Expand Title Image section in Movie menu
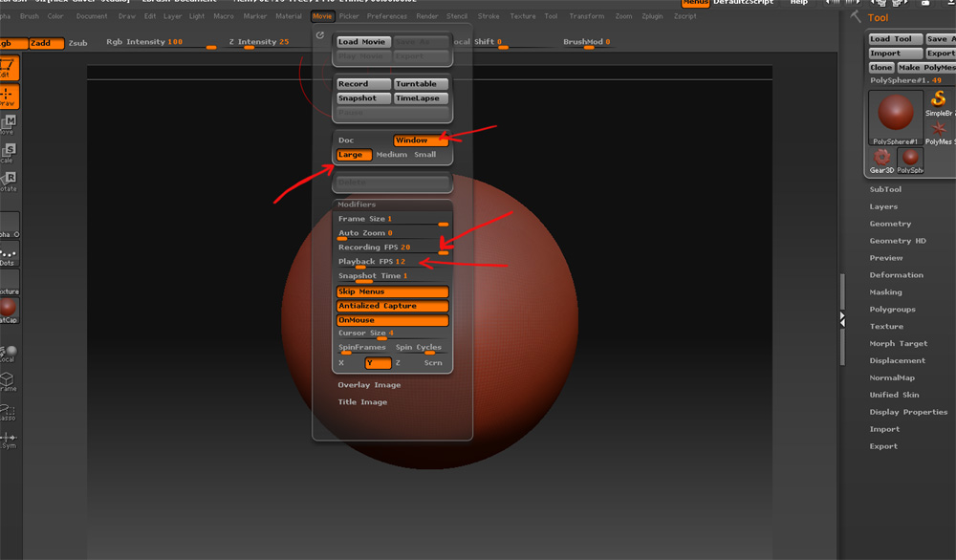956x560 pixels. coord(362,402)
